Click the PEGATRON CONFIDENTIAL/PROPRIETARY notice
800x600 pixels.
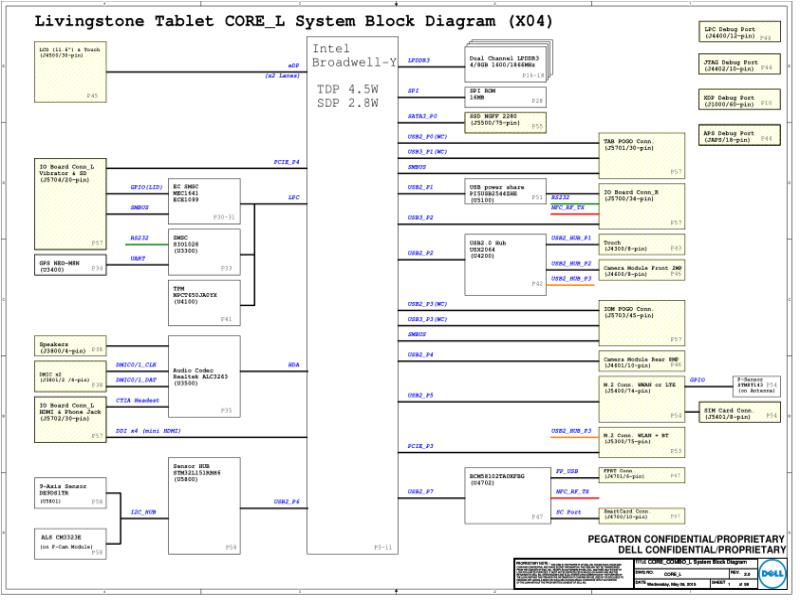(686, 539)
